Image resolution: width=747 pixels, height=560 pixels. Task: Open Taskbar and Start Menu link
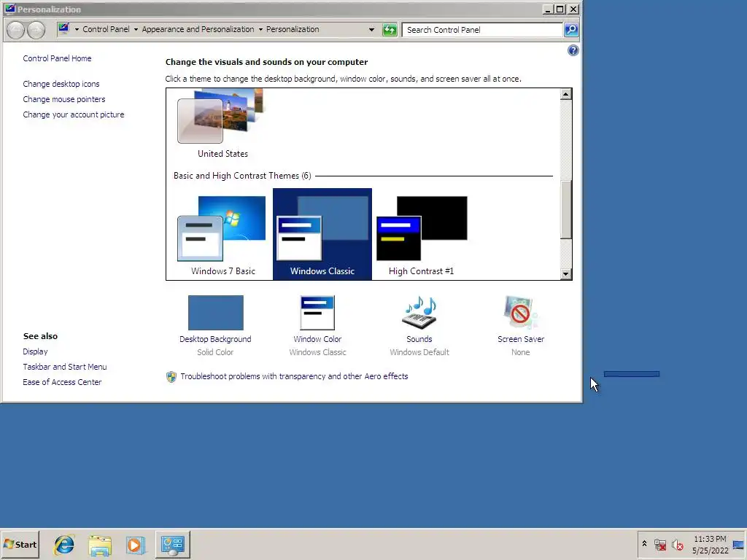click(x=65, y=367)
